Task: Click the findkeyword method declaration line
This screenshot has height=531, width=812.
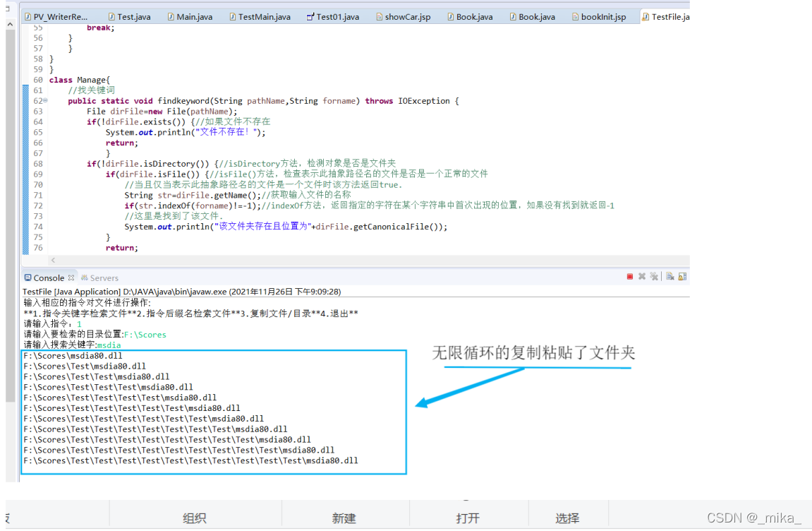Action: (x=263, y=101)
